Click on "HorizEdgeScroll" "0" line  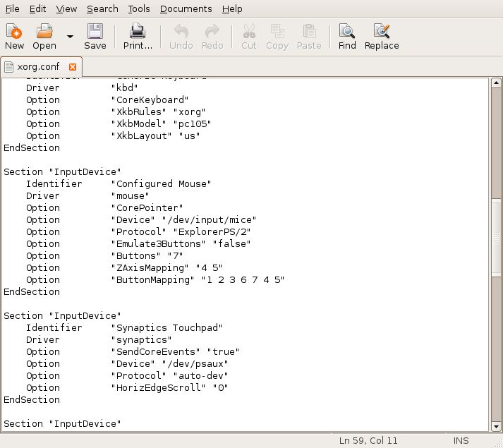coord(169,387)
